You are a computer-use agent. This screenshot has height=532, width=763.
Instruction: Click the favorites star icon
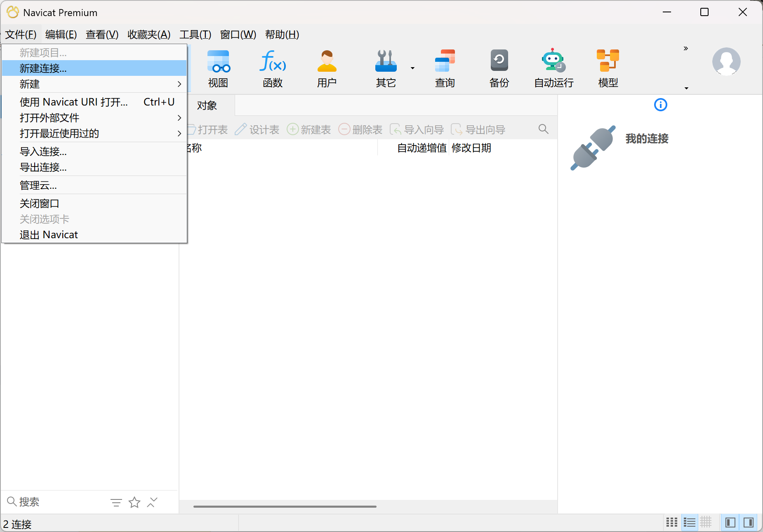[x=134, y=502]
